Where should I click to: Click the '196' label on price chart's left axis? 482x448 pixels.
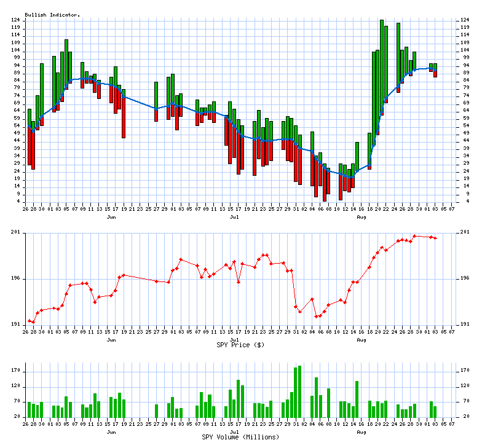point(17,278)
